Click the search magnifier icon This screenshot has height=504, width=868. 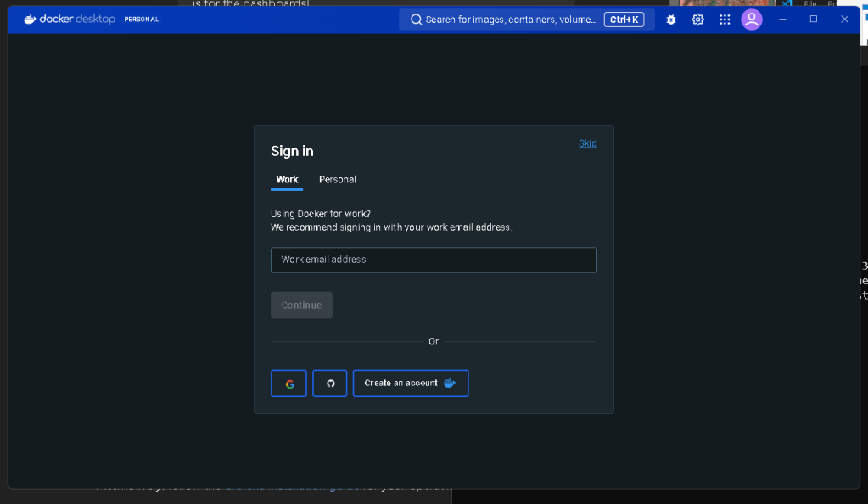[x=416, y=20]
